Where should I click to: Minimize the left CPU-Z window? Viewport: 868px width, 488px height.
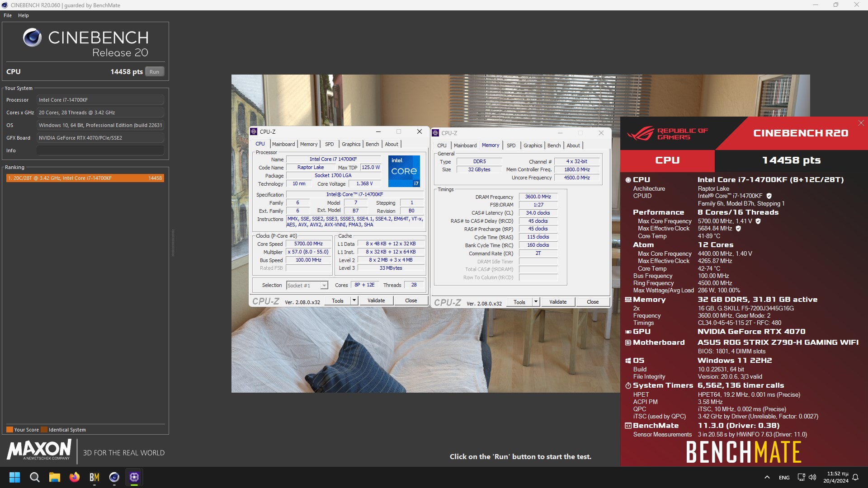[378, 131]
